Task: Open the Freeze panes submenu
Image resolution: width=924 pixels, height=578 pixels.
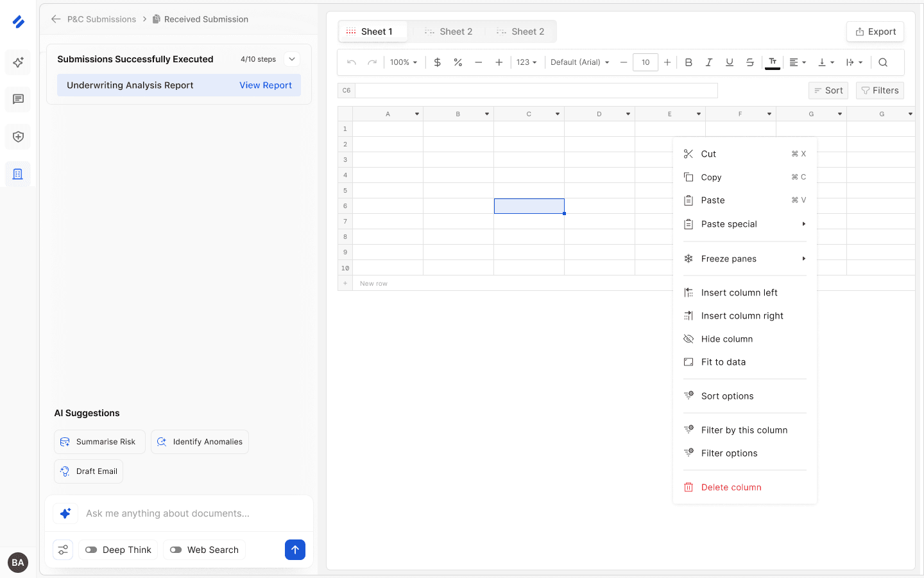Action: coord(745,259)
